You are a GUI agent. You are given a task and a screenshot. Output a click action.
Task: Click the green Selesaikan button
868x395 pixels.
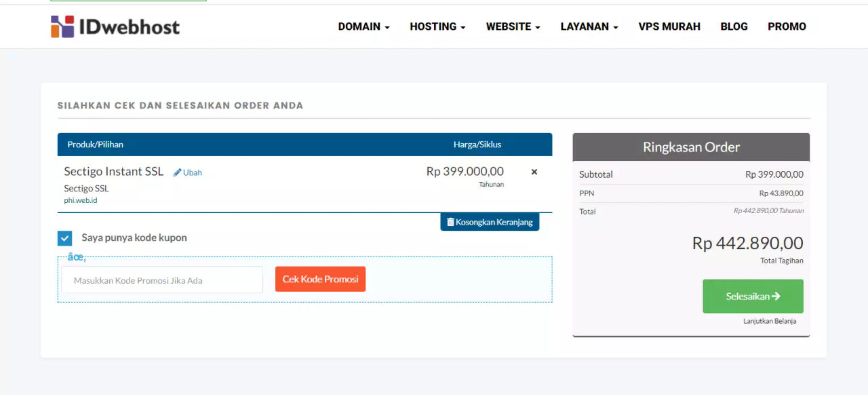click(753, 296)
